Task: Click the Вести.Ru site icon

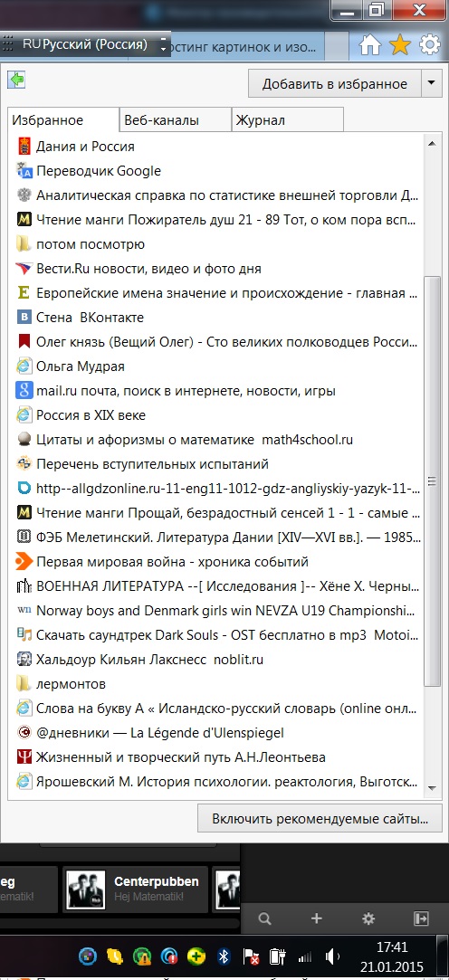Action: tap(24, 268)
